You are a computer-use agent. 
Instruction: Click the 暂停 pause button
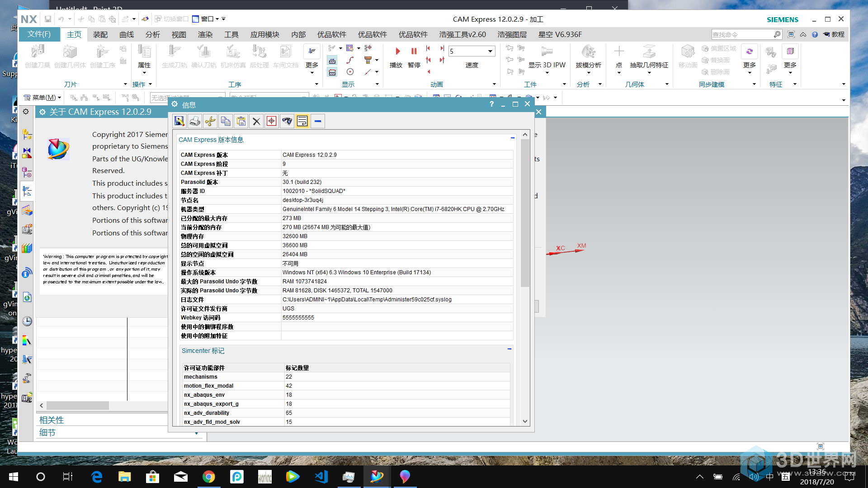414,57
